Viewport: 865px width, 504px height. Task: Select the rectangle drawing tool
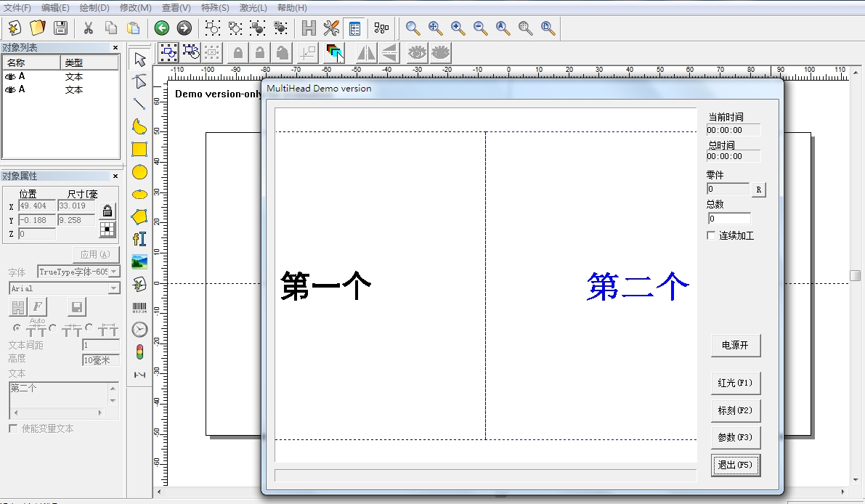pyautogui.click(x=139, y=149)
